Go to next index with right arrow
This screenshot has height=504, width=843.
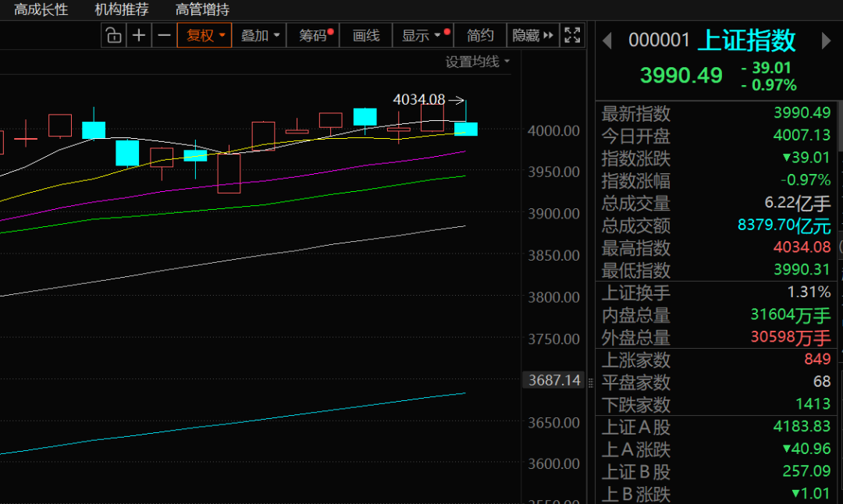click(827, 41)
